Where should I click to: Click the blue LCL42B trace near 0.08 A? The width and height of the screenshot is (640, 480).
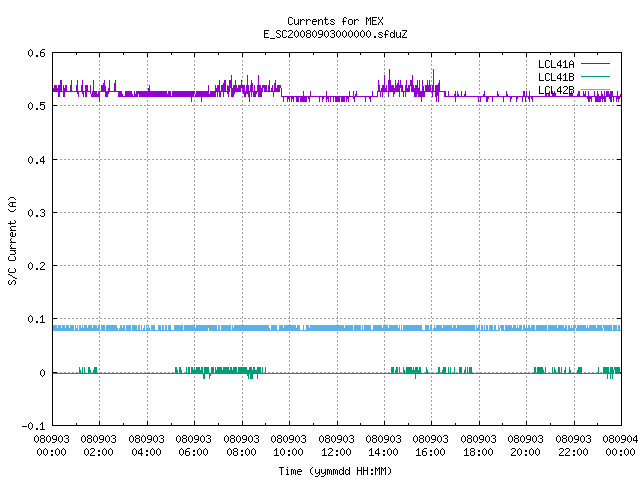(x=337, y=328)
